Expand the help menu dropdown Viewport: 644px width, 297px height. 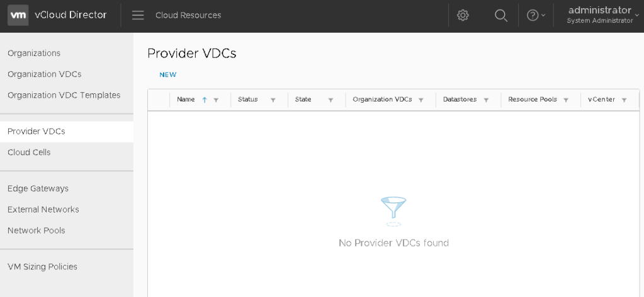click(x=536, y=15)
